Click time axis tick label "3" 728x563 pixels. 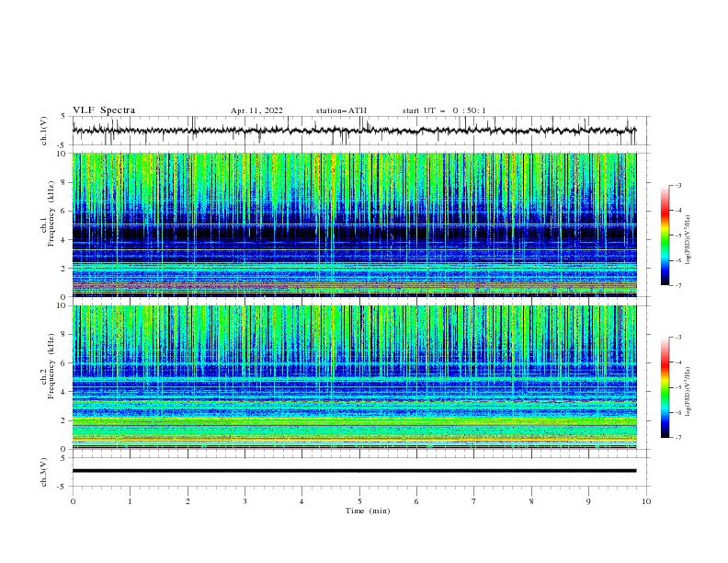click(245, 501)
